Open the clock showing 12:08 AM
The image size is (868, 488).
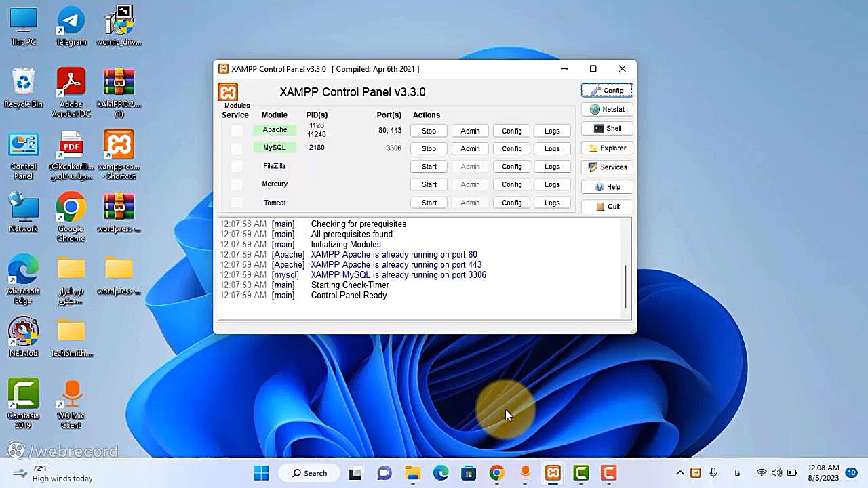[x=823, y=473]
